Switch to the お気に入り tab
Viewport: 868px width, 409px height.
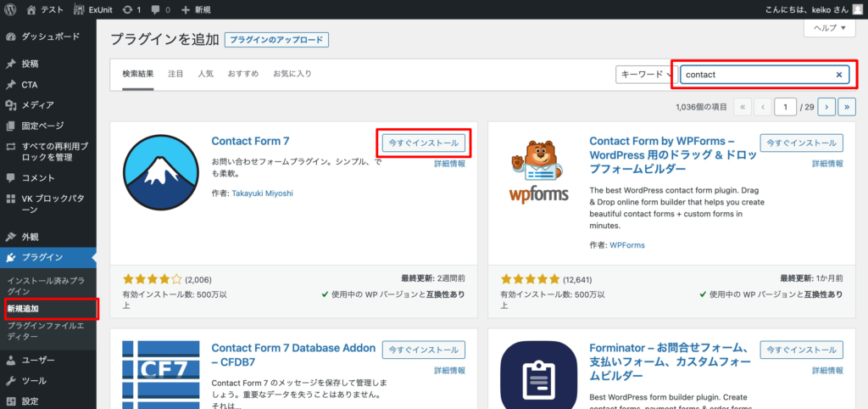292,74
